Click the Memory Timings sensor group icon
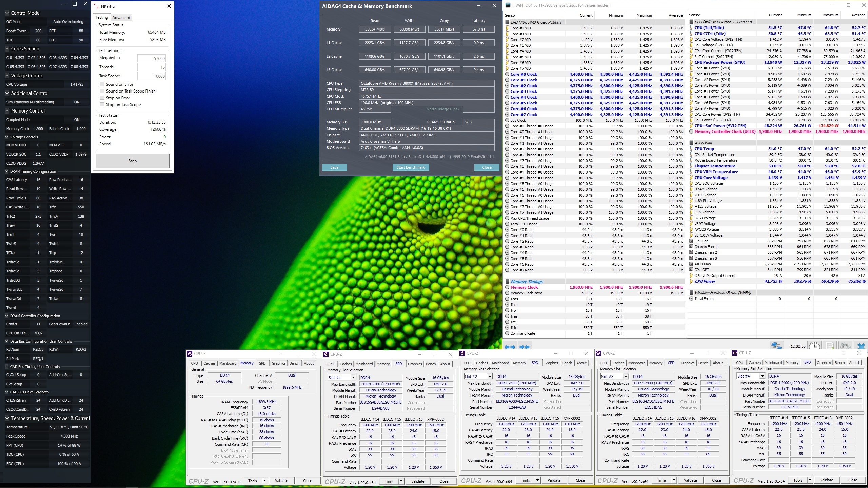 click(x=507, y=282)
